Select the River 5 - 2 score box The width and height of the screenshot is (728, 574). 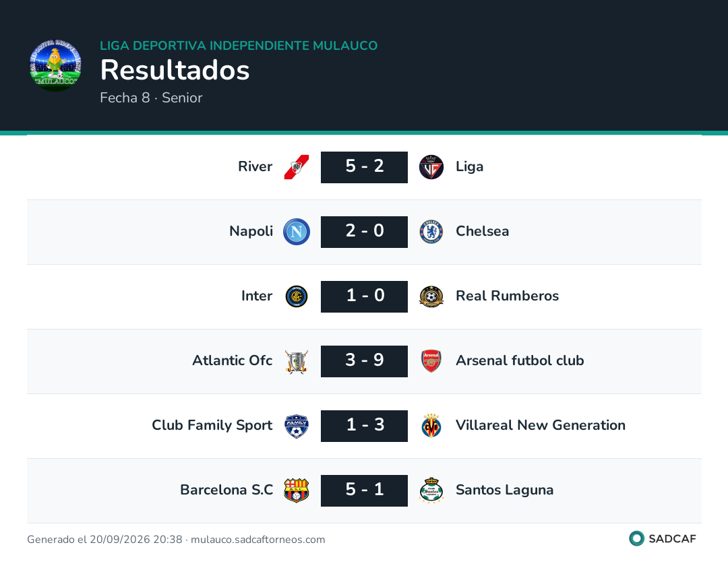[x=364, y=167]
